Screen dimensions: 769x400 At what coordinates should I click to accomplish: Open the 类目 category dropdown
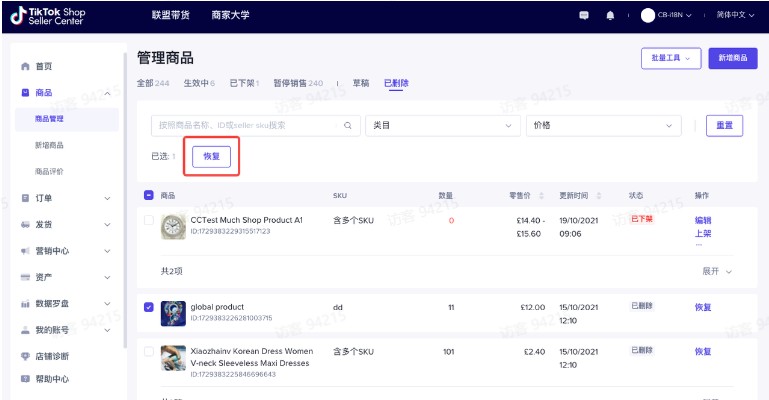pyautogui.click(x=442, y=125)
